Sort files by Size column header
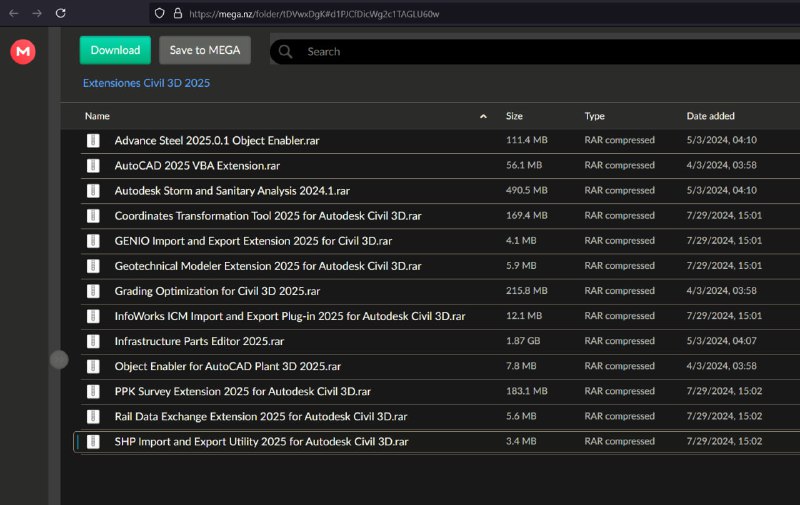 point(514,116)
